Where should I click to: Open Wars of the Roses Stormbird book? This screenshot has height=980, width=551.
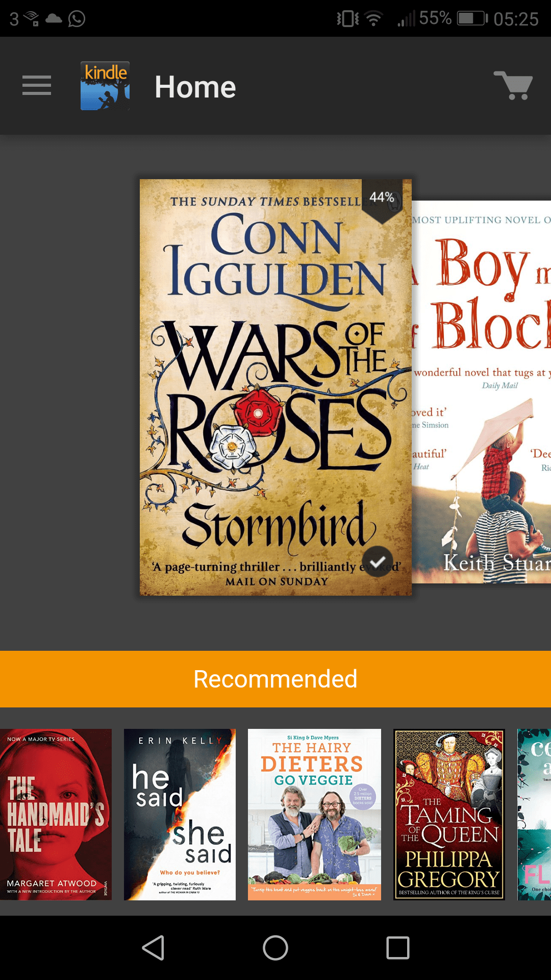pos(275,387)
